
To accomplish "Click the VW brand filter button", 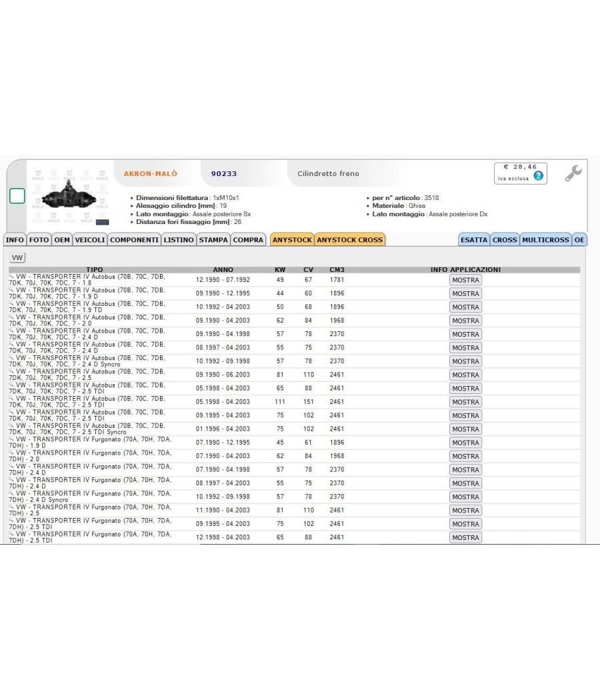I will (17, 257).
